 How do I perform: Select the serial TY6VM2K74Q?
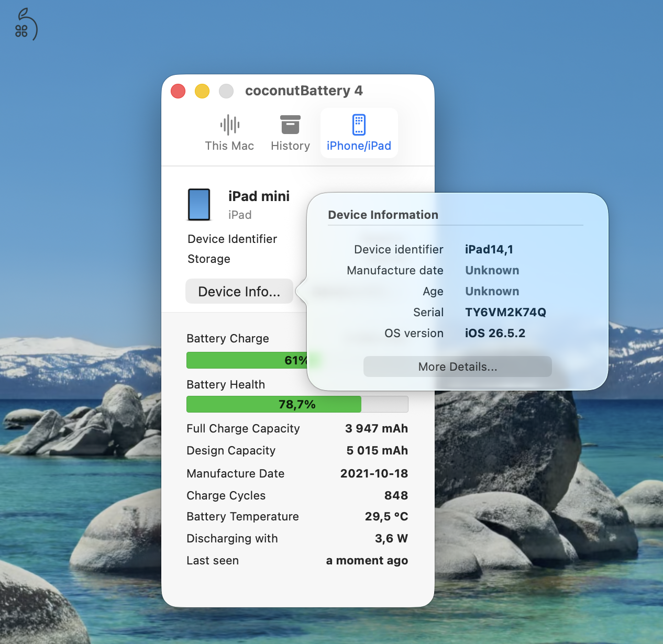point(505,312)
